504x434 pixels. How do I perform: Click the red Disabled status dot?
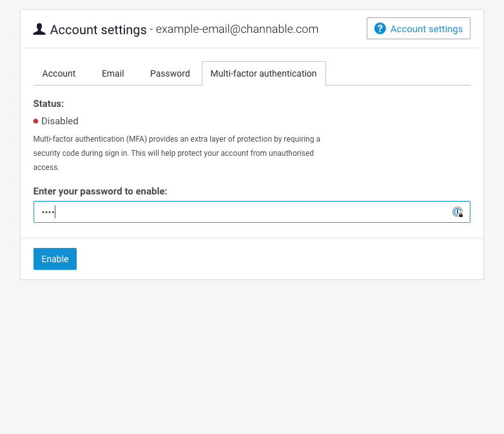tap(35, 121)
